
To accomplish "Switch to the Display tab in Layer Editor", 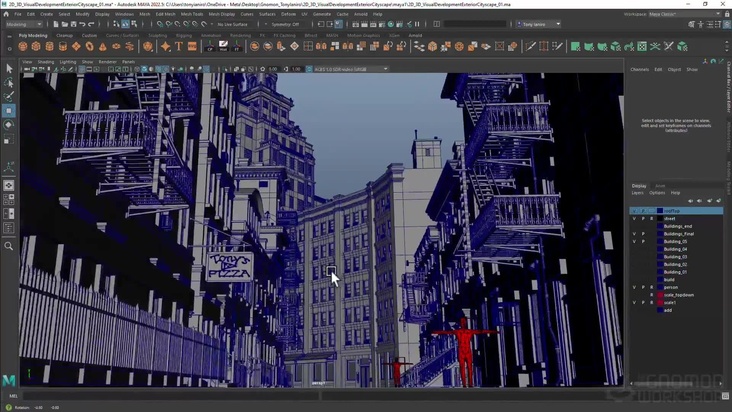I will [x=639, y=186].
